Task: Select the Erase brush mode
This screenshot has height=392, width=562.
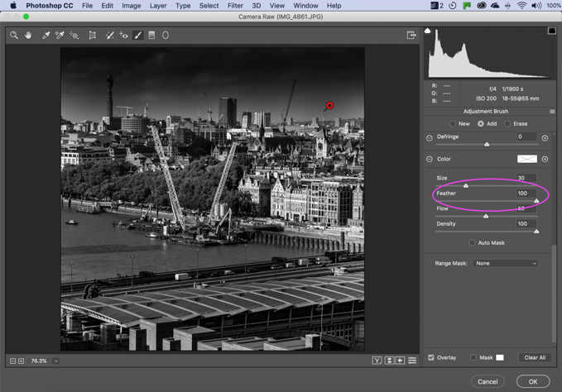Action: [x=508, y=124]
